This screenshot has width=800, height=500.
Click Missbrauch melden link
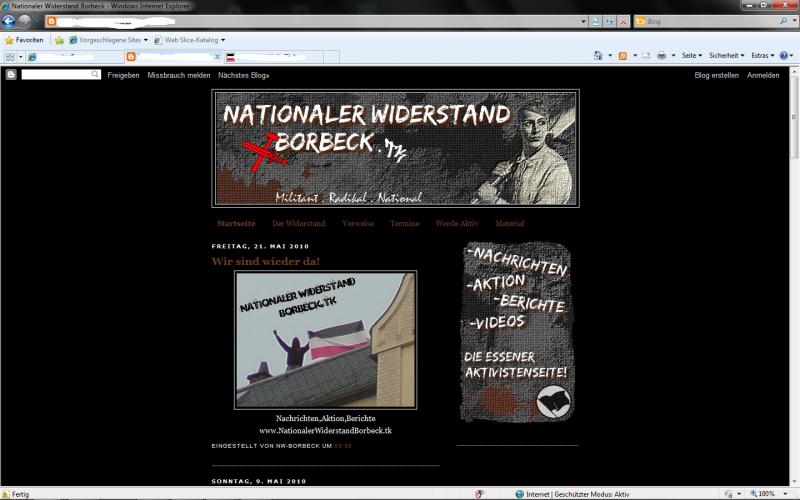[x=179, y=75]
